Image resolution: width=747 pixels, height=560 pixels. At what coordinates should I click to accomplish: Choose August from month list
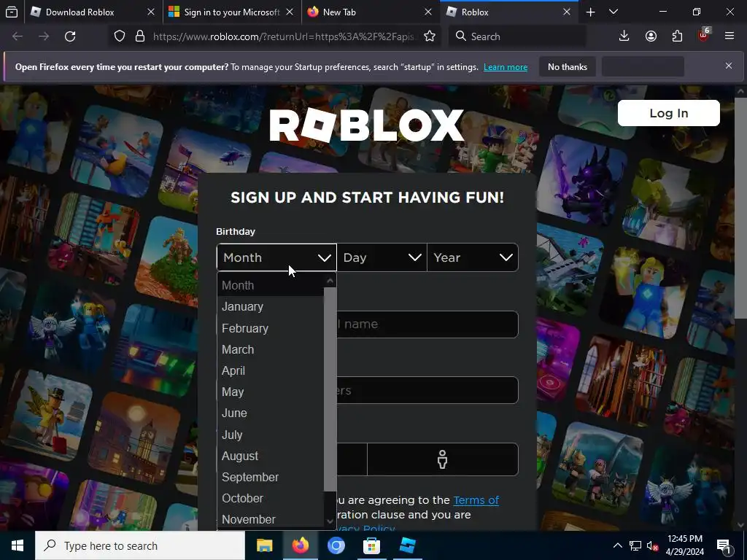coord(271,456)
